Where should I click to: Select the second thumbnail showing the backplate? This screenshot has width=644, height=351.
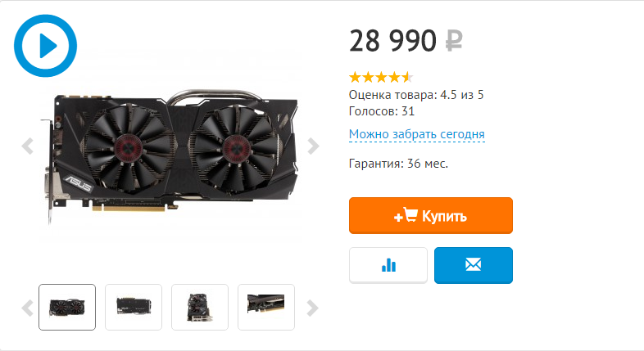click(134, 307)
